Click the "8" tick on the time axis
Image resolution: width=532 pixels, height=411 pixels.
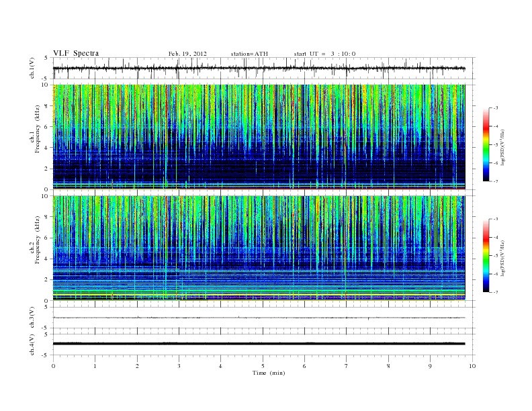click(388, 366)
